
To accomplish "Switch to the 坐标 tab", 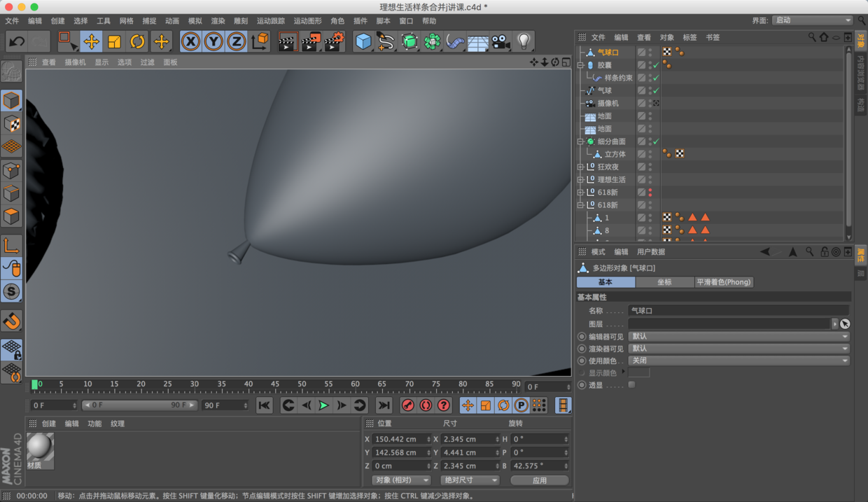I will click(x=664, y=282).
